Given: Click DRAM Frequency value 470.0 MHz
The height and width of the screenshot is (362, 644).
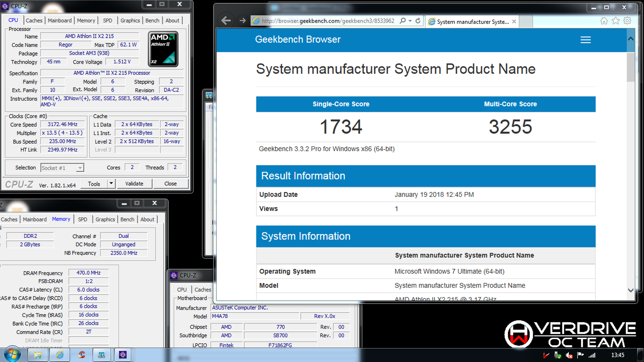Looking at the screenshot, I should (x=89, y=273).
